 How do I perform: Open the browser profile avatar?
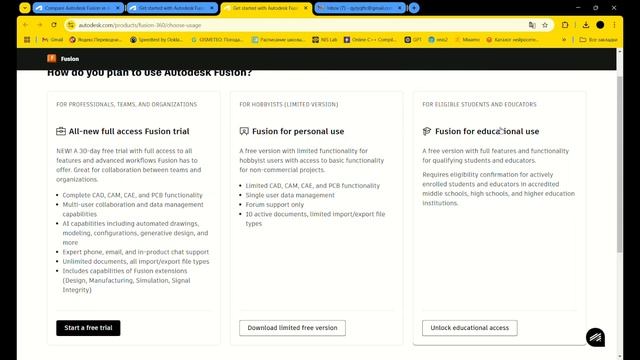click(600, 25)
